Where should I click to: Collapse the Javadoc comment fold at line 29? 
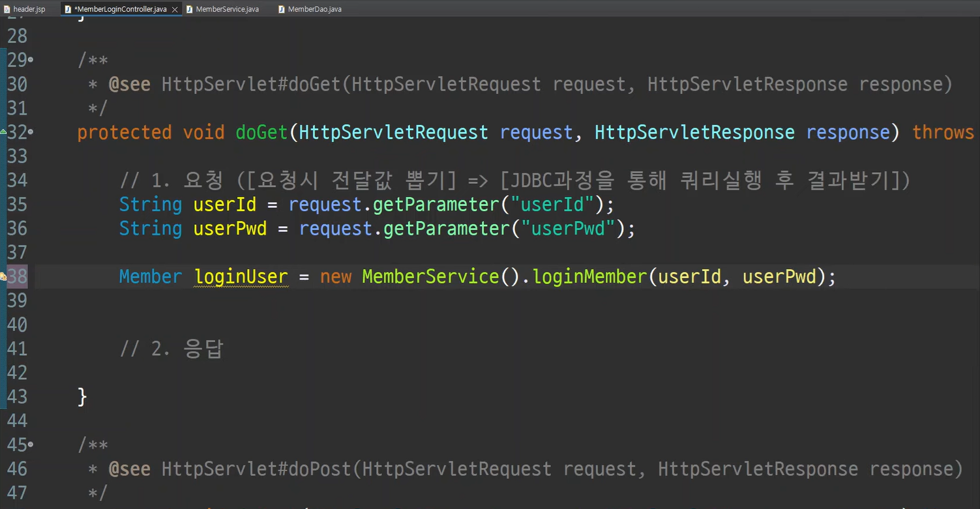[x=31, y=60]
